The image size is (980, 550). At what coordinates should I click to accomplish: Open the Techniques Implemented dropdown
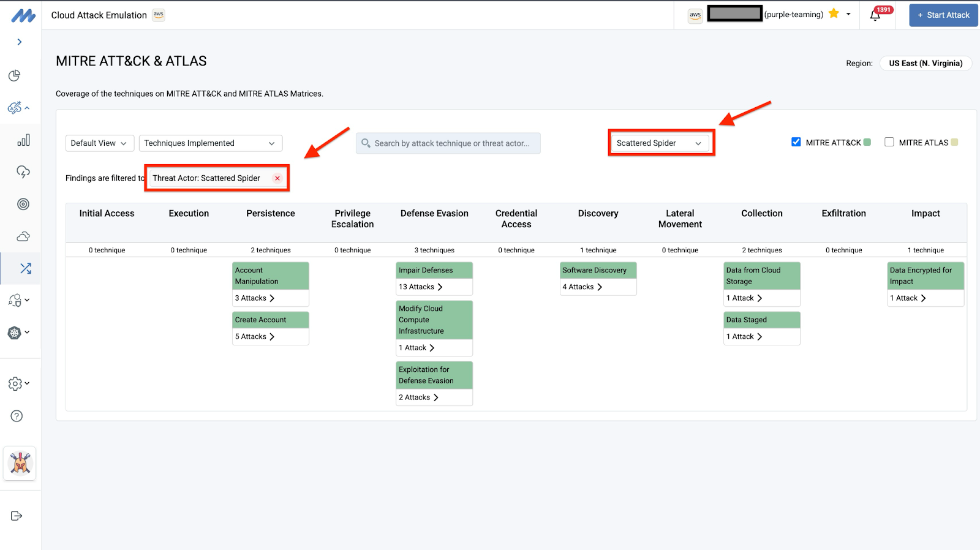[x=211, y=143]
